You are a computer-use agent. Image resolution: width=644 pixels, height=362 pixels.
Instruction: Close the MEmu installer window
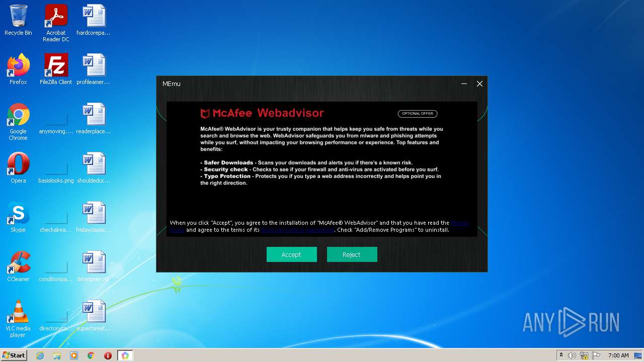(479, 84)
